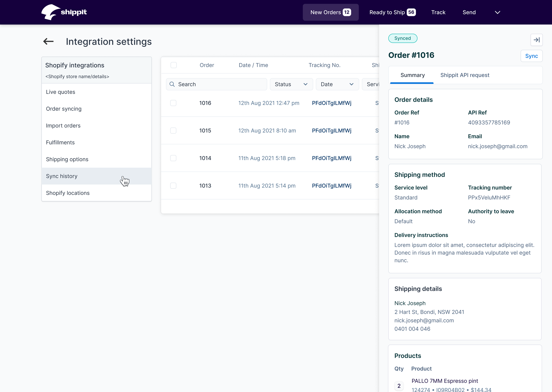This screenshot has height=392, width=552.
Task: Select Live quotes in the sidebar
Action: [x=60, y=92]
